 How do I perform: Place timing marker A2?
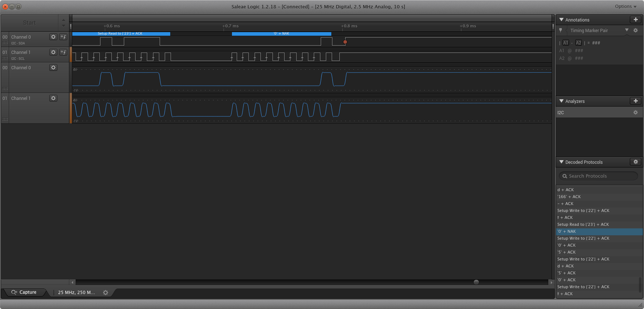pyautogui.click(x=579, y=43)
